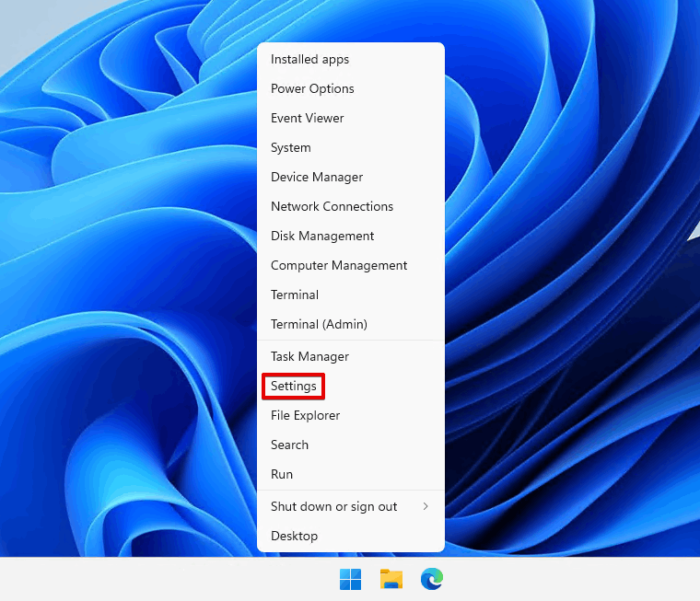Select Power Options
This screenshot has height=601, width=700.
coord(350,88)
